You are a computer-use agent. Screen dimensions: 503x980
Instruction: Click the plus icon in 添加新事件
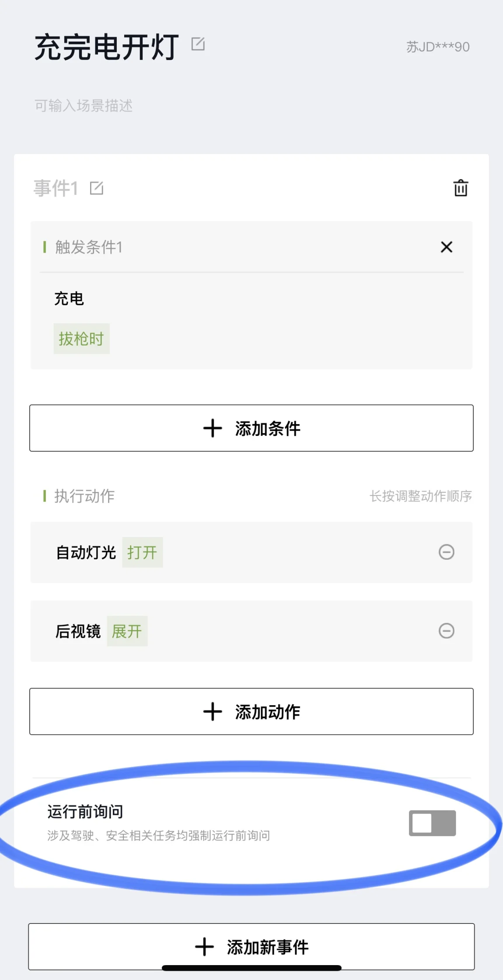tap(204, 947)
